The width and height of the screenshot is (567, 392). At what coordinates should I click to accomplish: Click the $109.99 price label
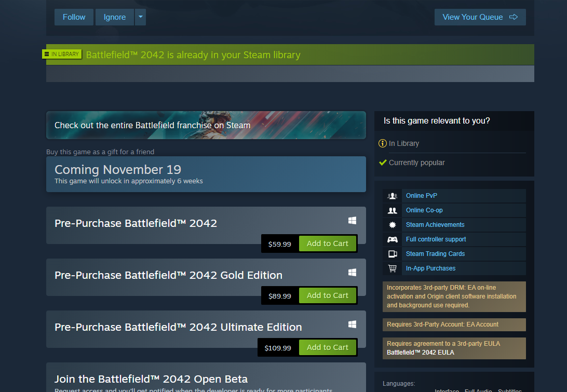click(278, 348)
